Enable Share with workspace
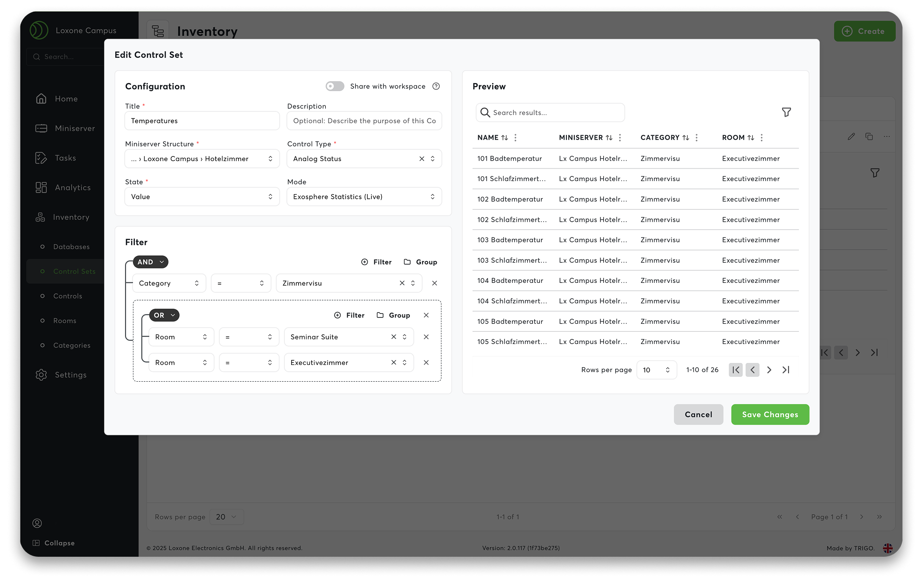Viewport: 922px width, 588px height. (x=335, y=86)
